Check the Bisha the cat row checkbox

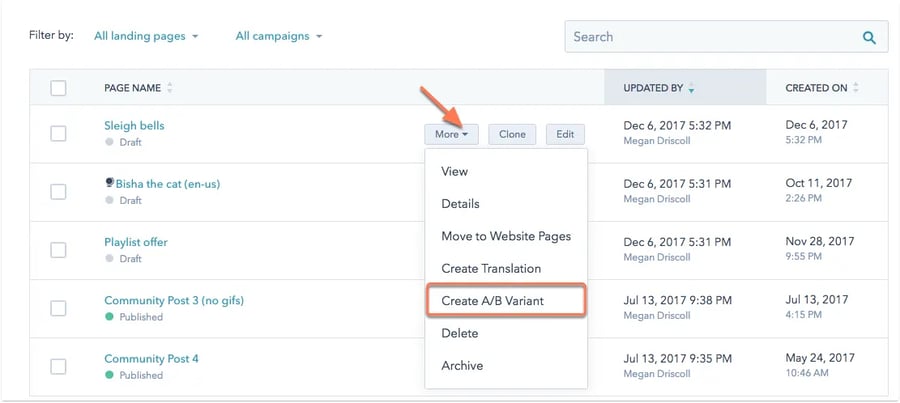[x=58, y=192]
